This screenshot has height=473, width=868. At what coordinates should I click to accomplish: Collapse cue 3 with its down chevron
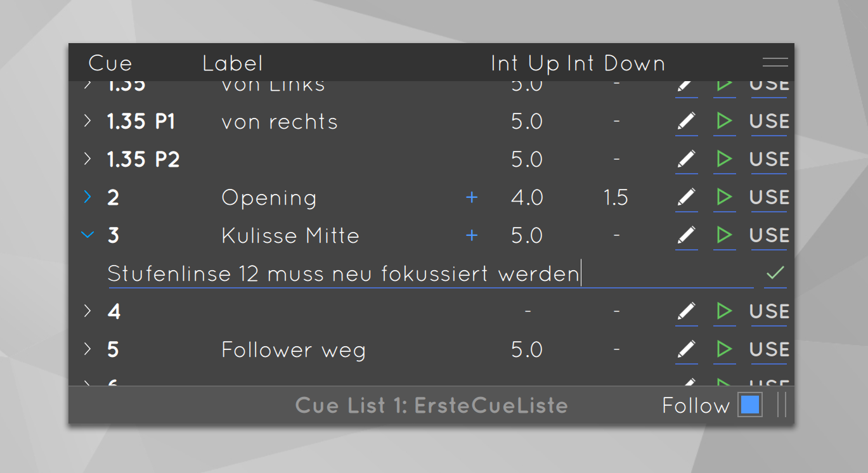coord(87,235)
